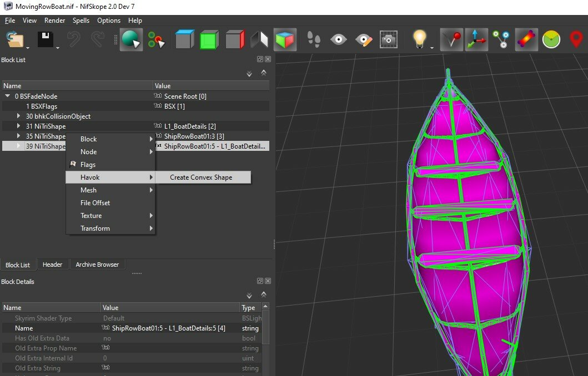588x376 pixels.
Task: Collapse Block List panel with chevron button
Action: pos(264,73)
